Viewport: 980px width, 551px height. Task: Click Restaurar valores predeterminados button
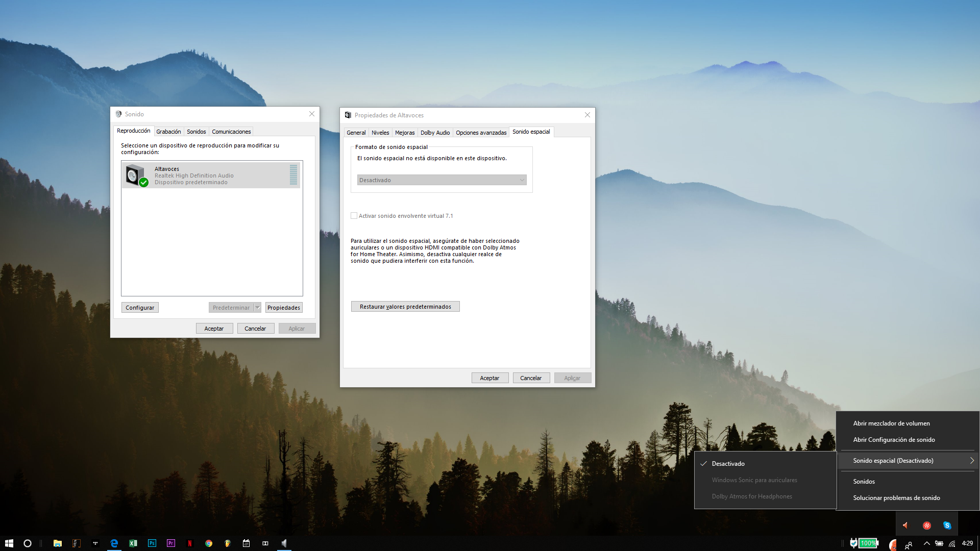[x=405, y=307]
